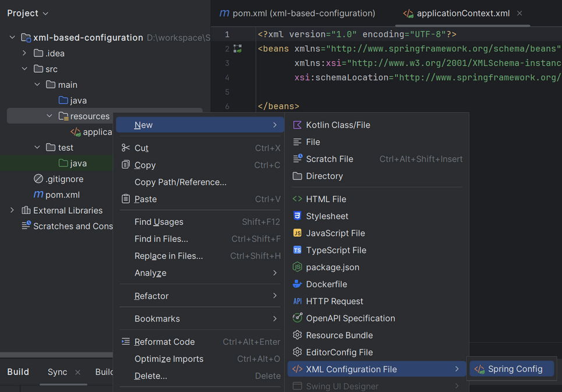This screenshot has width=562, height=392.
Task: Click the HTML File icon
Action: [x=298, y=199]
